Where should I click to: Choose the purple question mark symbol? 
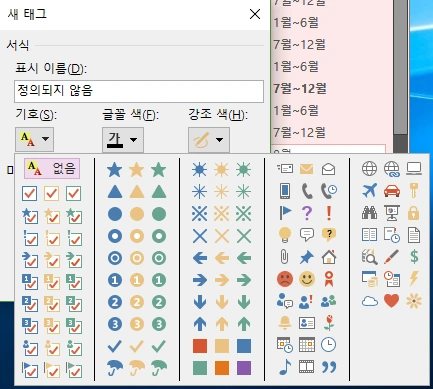(x=307, y=213)
